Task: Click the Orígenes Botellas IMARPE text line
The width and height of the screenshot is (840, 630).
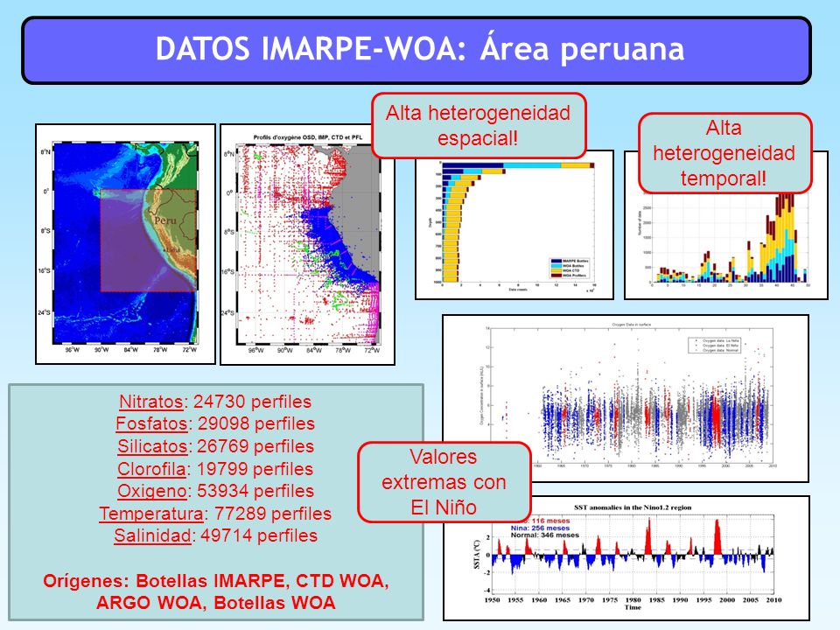Action: pyautogui.click(x=216, y=581)
